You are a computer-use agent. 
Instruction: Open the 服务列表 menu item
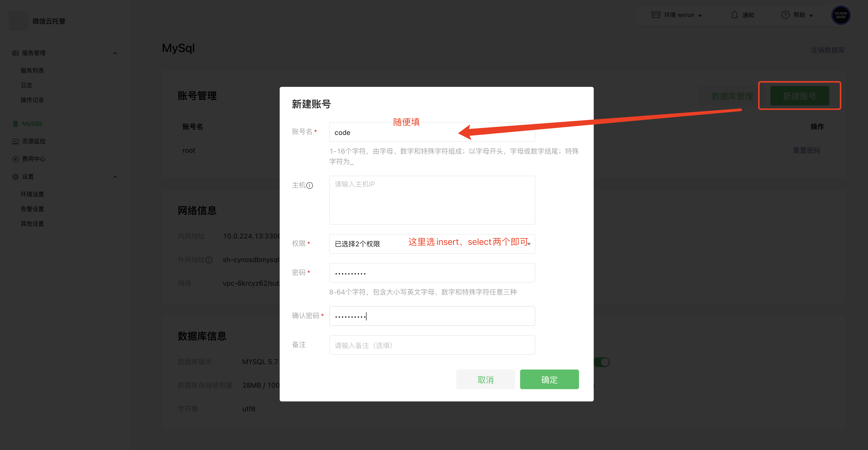(32, 70)
